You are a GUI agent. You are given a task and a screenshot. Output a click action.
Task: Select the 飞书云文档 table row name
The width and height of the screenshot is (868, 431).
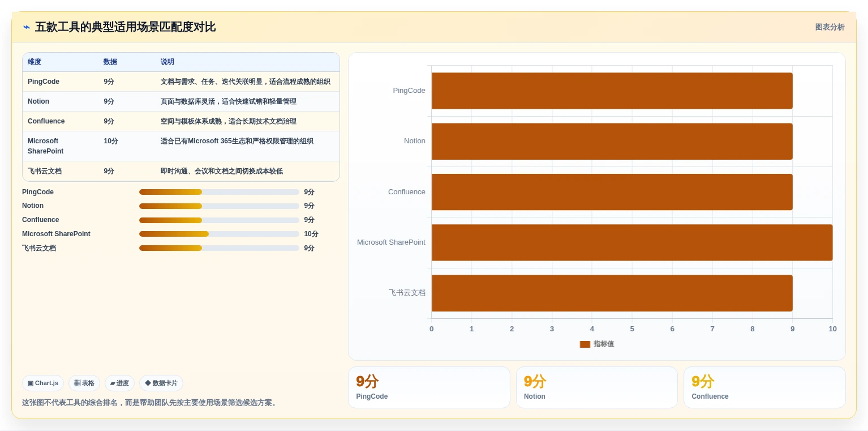point(45,171)
